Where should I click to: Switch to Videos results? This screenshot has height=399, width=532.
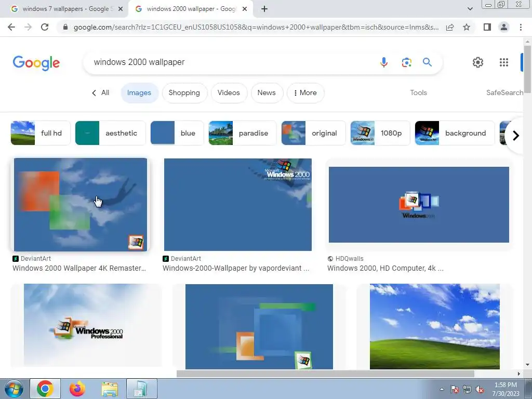229,92
